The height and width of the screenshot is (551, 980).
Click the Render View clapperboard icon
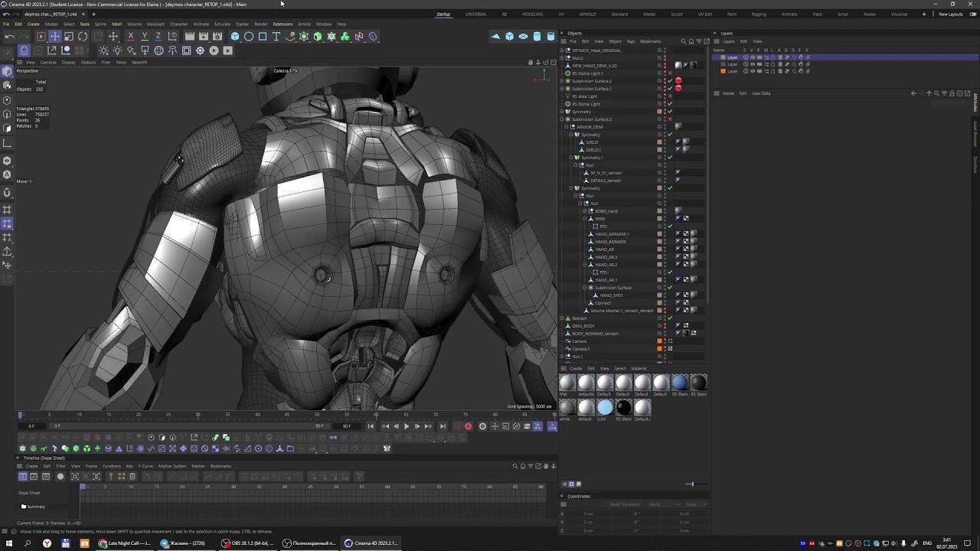tap(190, 37)
